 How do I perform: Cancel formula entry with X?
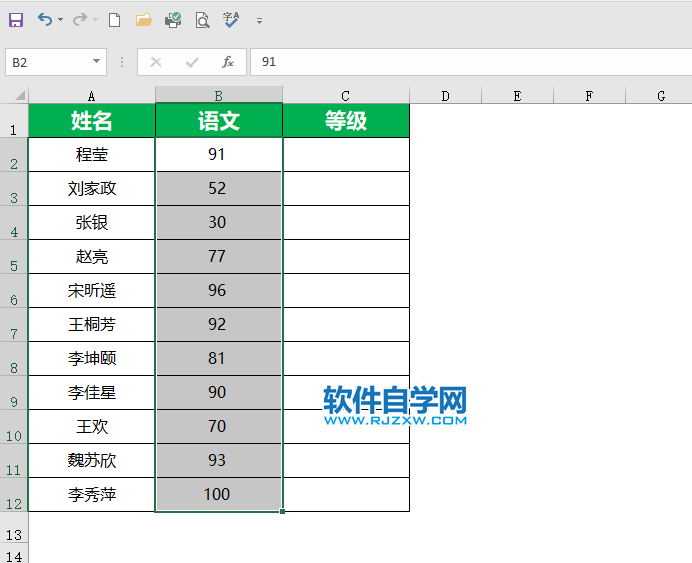tap(156, 62)
